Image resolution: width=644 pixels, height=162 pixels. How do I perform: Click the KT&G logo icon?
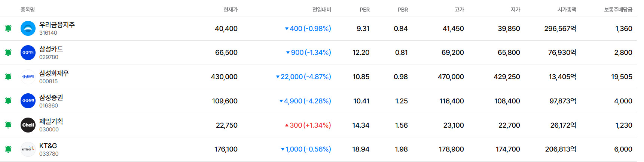pos(28,149)
